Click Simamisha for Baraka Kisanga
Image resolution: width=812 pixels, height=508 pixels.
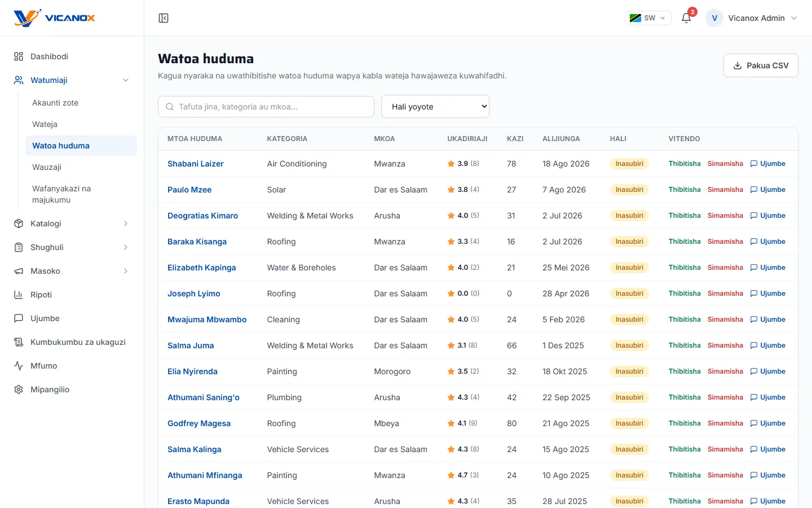pyautogui.click(x=725, y=242)
